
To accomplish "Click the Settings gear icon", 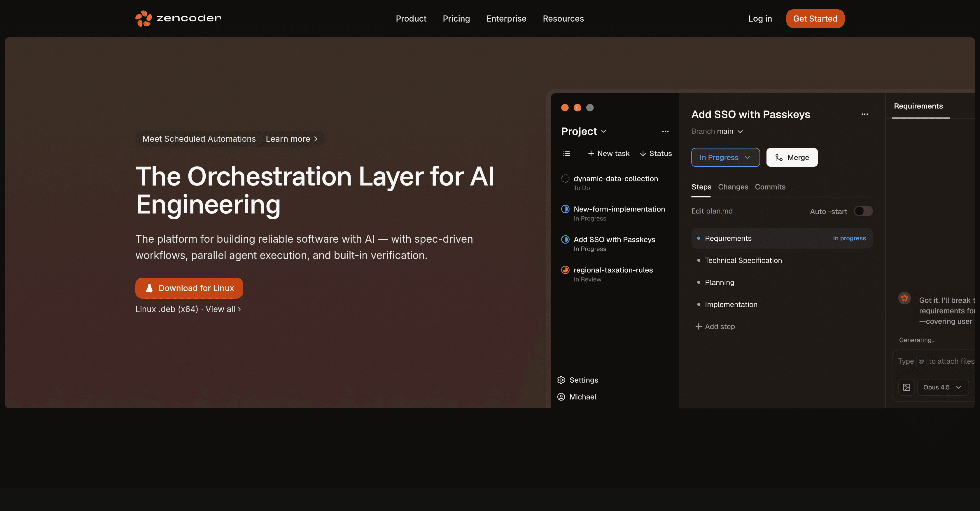I will click(x=561, y=380).
